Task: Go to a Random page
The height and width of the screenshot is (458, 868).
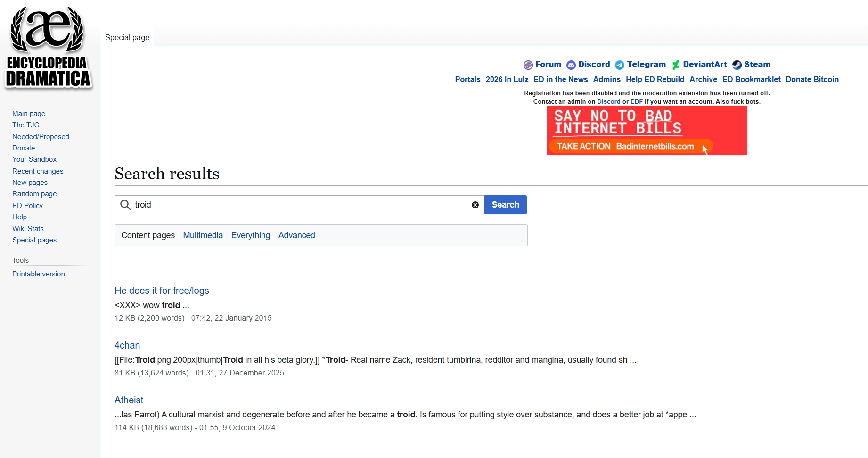Action: 34,194
